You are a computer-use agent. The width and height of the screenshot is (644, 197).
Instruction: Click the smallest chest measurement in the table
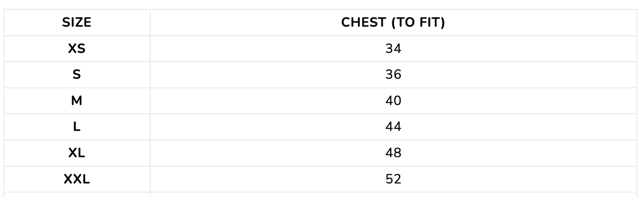(393, 49)
